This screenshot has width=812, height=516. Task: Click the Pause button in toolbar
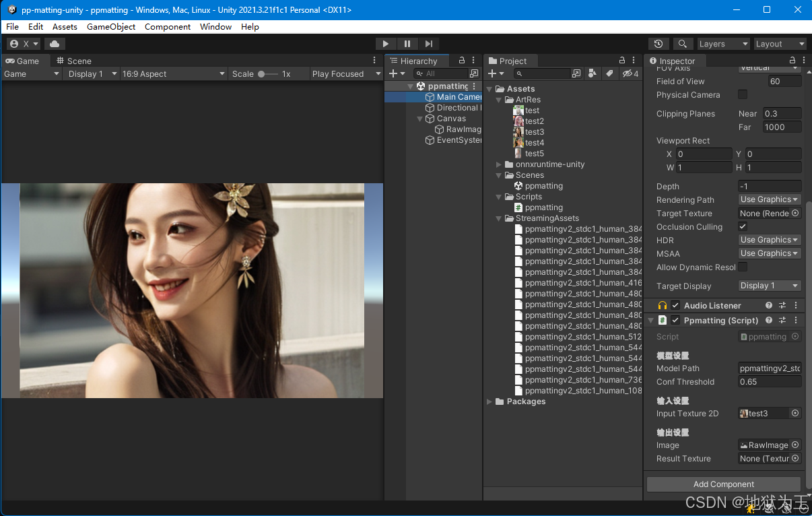(407, 44)
